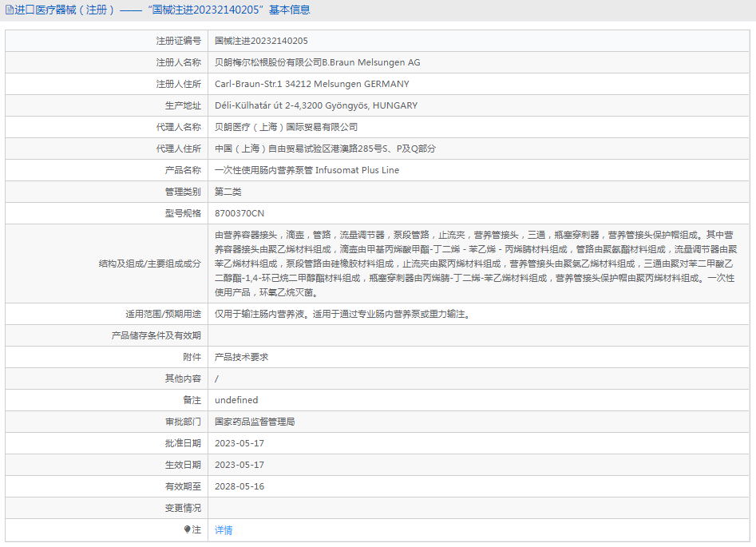The width and height of the screenshot is (756, 547).
Task: Select the 代理人住所 label
Action: [x=178, y=149]
